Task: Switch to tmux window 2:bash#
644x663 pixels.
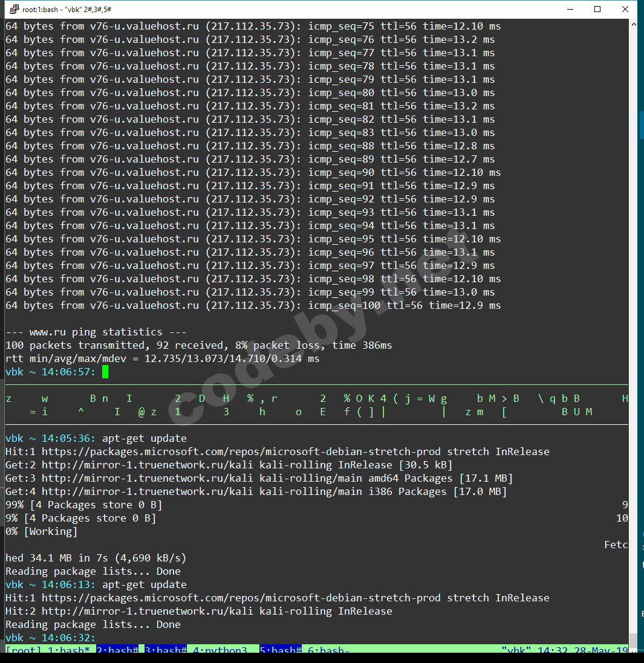Action: point(117,650)
